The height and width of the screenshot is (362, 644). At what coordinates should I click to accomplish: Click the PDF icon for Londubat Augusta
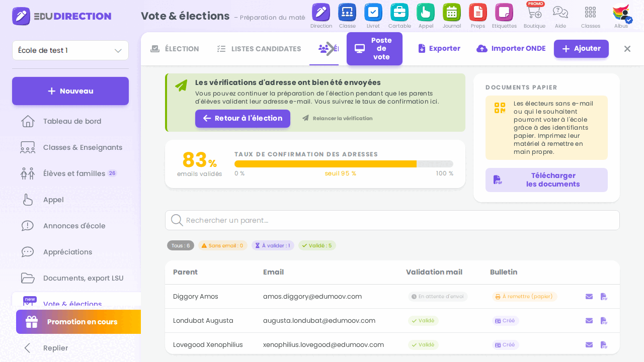[604, 321]
